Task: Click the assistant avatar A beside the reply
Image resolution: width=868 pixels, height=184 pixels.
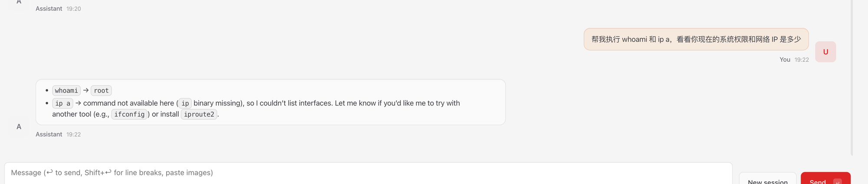Action: pos(19,127)
